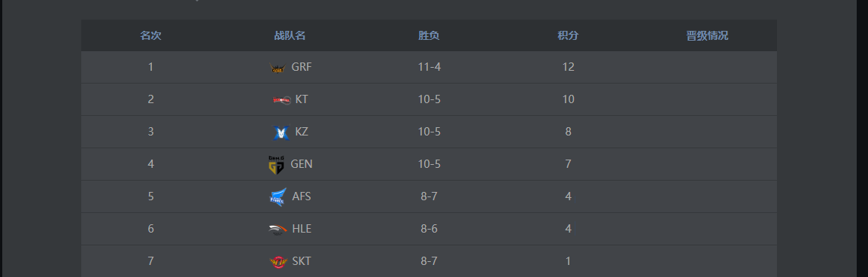Viewport: 868px width, 277px height.
Task: Click the HLE team logo icon
Action: tap(278, 230)
